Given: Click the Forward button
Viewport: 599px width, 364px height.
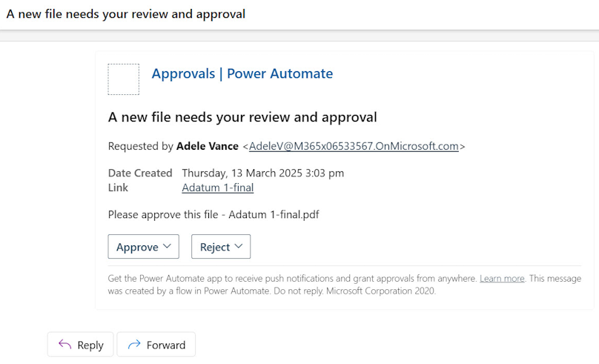Looking at the screenshot, I should pyautogui.click(x=156, y=345).
